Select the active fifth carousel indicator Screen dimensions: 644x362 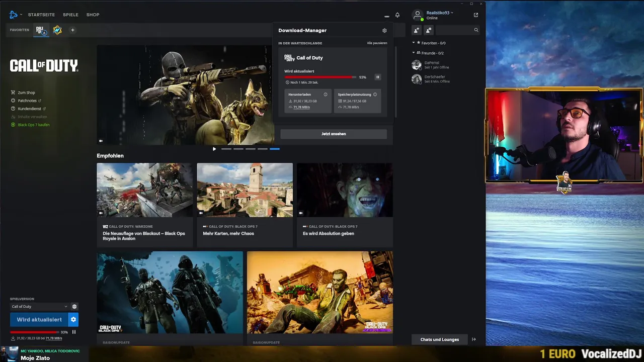[275, 149]
